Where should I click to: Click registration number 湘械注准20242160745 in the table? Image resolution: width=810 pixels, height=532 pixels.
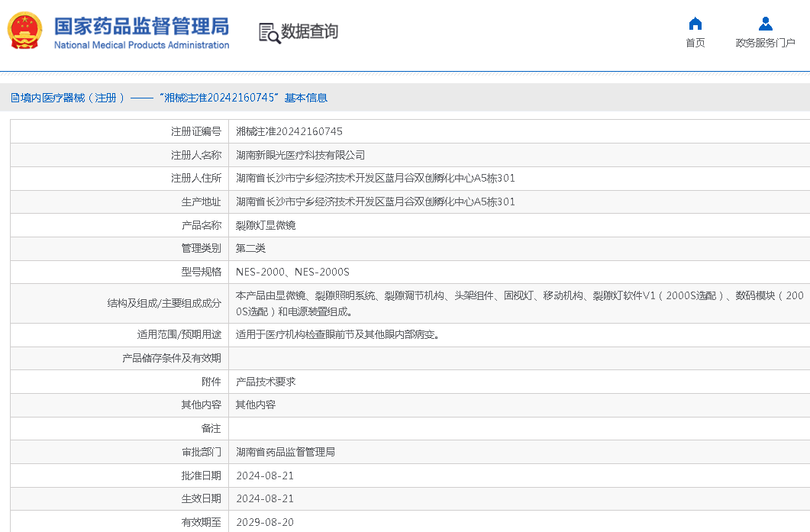click(289, 131)
